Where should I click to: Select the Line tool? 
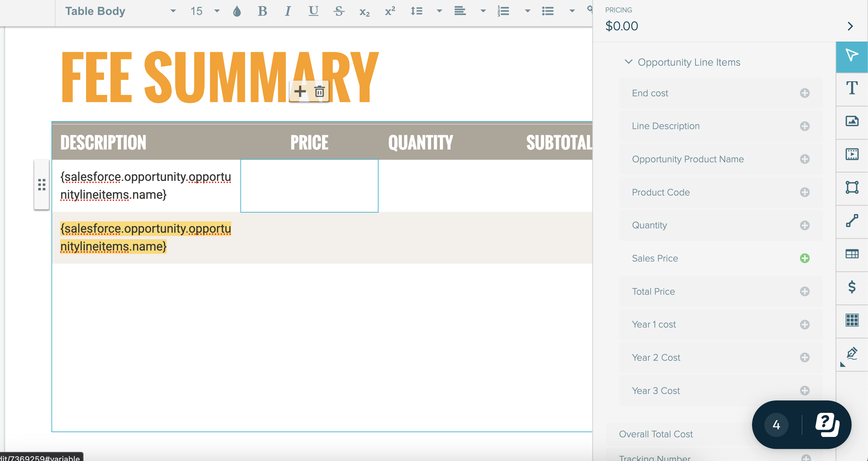[x=852, y=221]
